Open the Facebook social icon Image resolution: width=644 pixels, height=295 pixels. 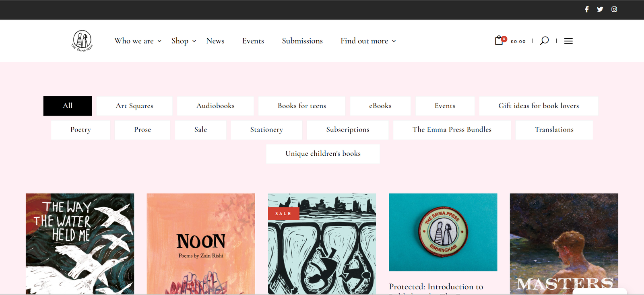click(x=586, y=9)
